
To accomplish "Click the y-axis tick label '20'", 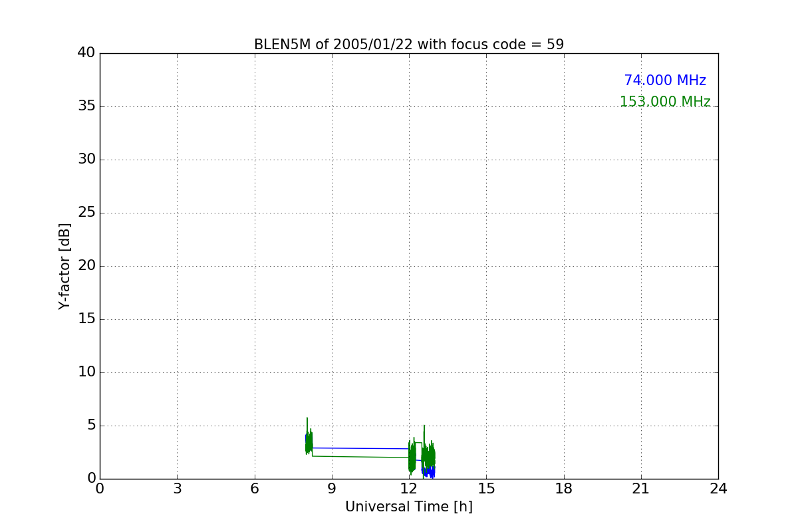I will 86,266.
